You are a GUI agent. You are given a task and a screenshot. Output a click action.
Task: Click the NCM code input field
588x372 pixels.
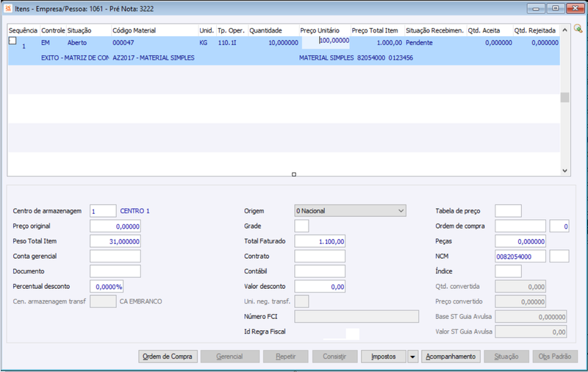[520, 257]
